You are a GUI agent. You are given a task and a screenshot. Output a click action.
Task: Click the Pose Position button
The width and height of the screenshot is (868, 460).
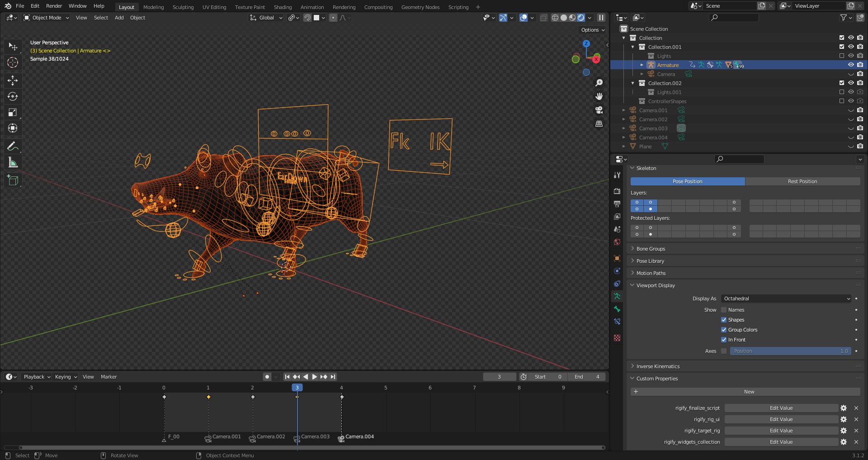coord(688,181)
